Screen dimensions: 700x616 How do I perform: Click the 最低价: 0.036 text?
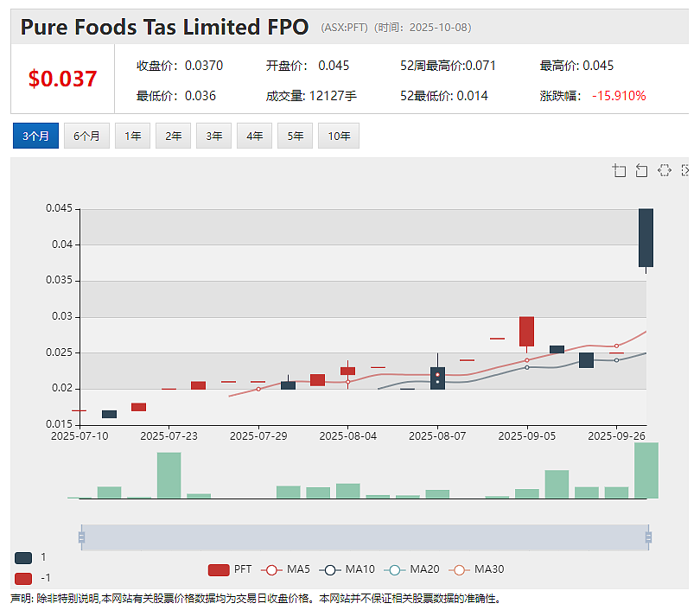(176, 96)
